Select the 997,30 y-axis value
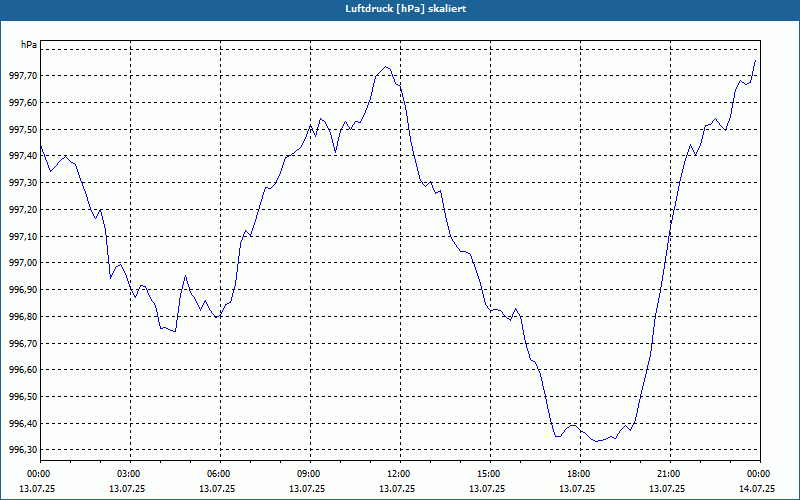The width and height of the screenshot is (800, 500). (x=23, y=183)
